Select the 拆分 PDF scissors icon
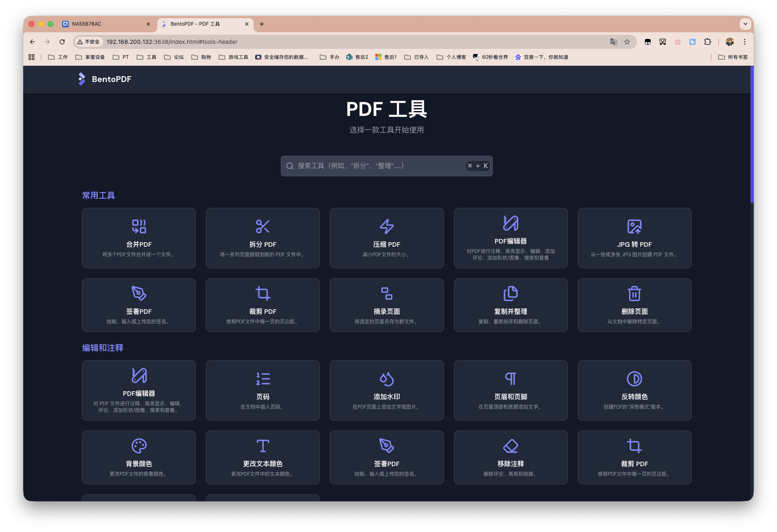Image resolution: width=777 pixels, height=532 pixels. pyautogui.click(x=263, y=226)
